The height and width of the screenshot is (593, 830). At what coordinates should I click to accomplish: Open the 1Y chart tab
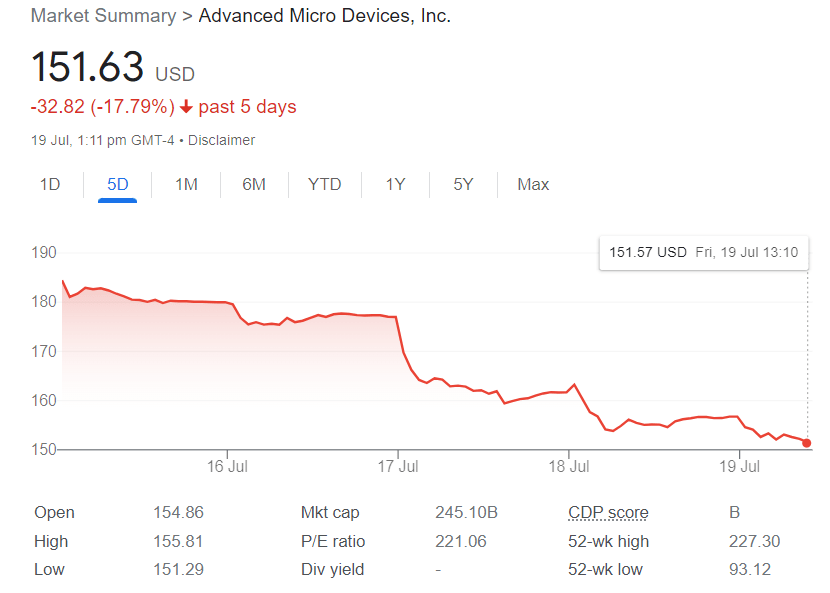(395, 184)
